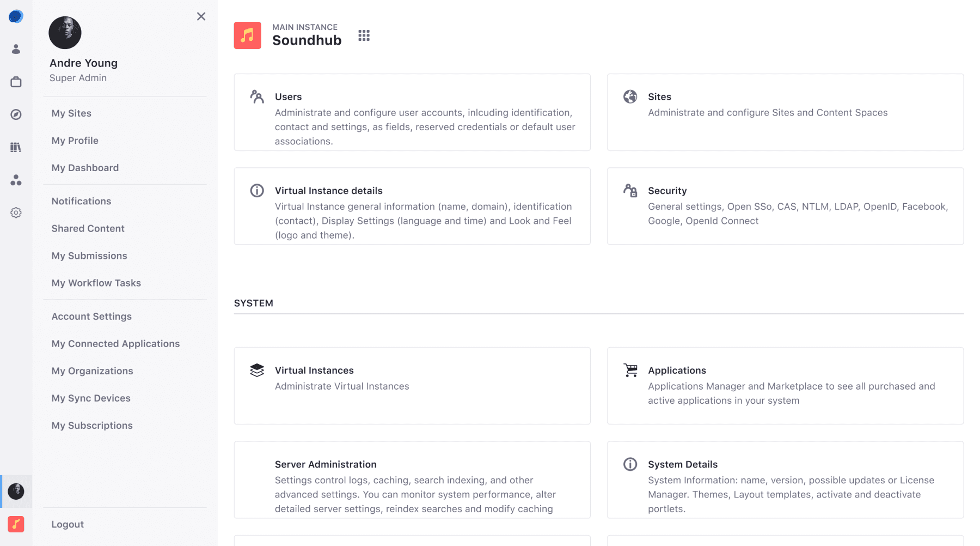Screen dimensions: 980x546
Task: Open Account Settings
Action: pos(91,317)
